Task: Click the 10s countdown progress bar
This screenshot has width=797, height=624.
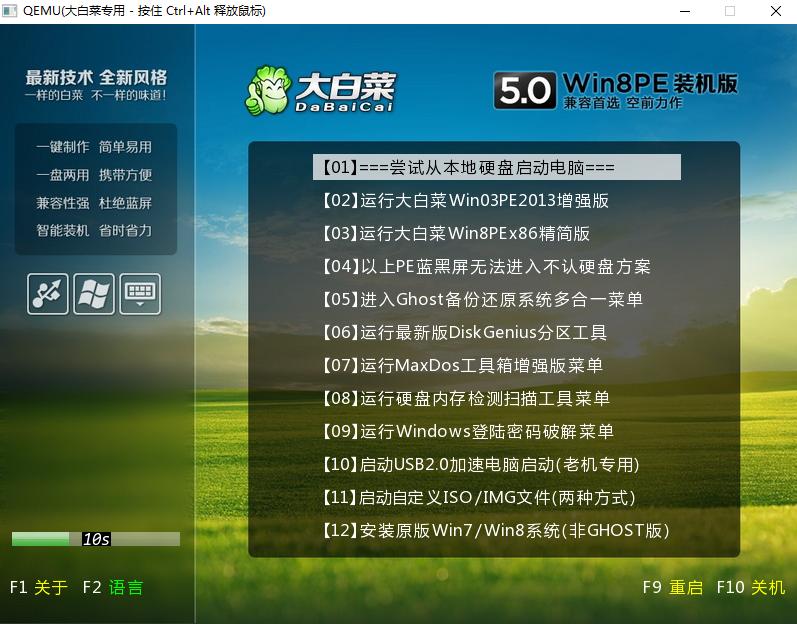Action: click(96, 539)
